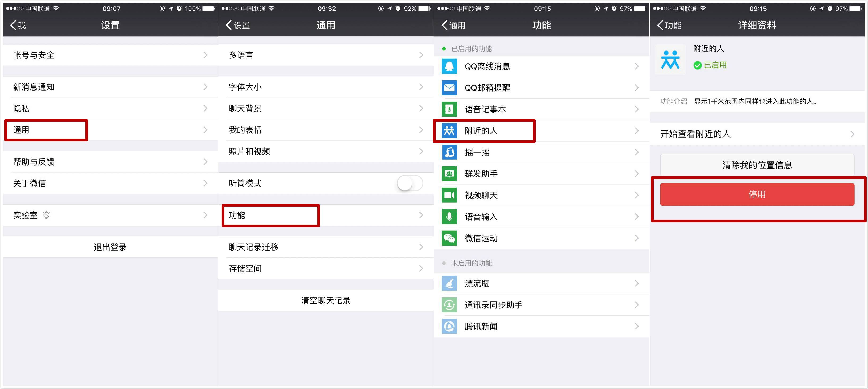Open the QQ离线消息 feature icon
The width and height of the screenshot is (868, 389).
point(449,66)
